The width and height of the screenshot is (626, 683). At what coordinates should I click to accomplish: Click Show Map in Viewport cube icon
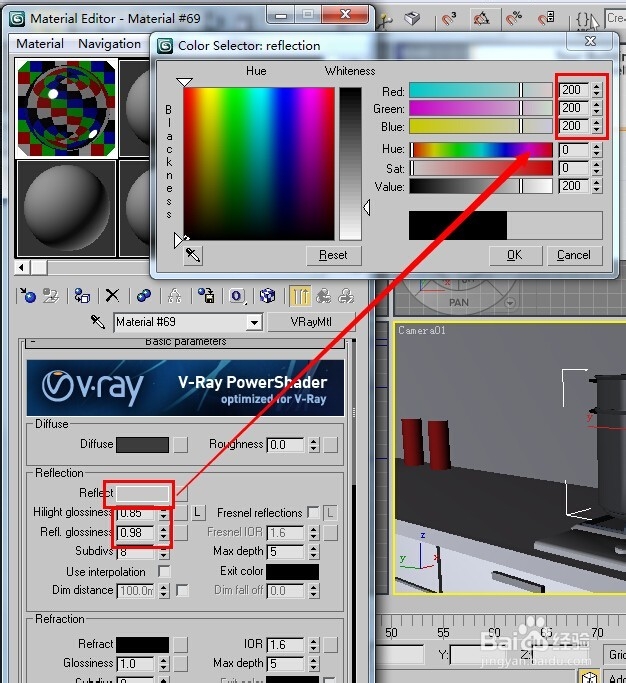coord(267,296)
